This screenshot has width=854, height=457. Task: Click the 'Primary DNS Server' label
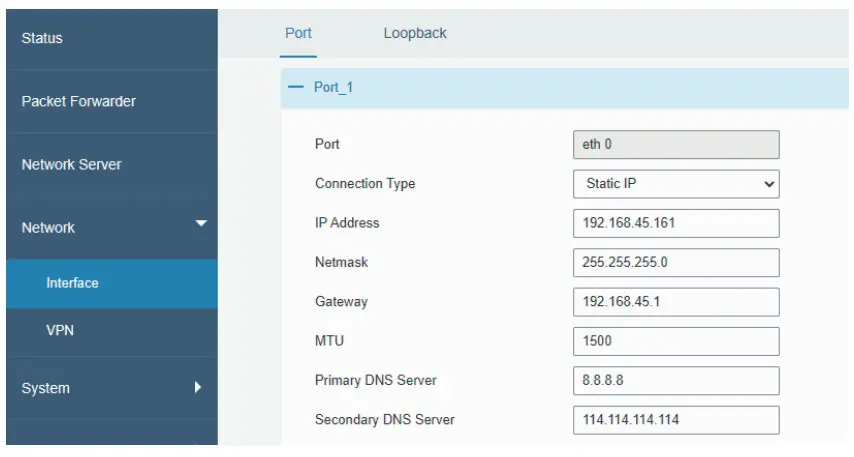click(x=376, y=380)
